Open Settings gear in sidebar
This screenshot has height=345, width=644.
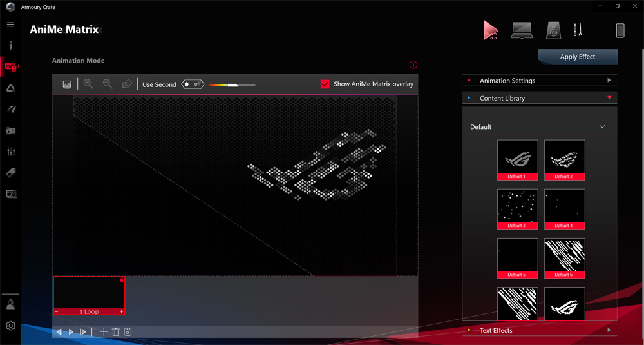click(x=11, y=326)
